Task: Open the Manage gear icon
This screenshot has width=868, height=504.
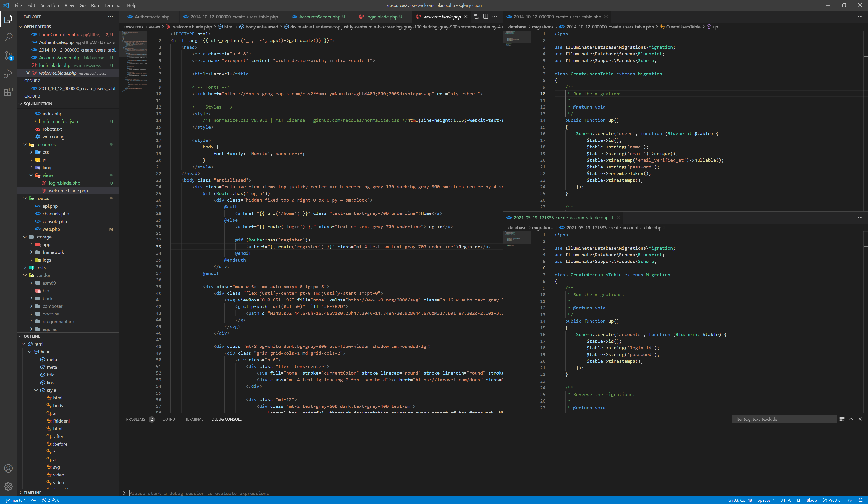Action: coord(8,486)
